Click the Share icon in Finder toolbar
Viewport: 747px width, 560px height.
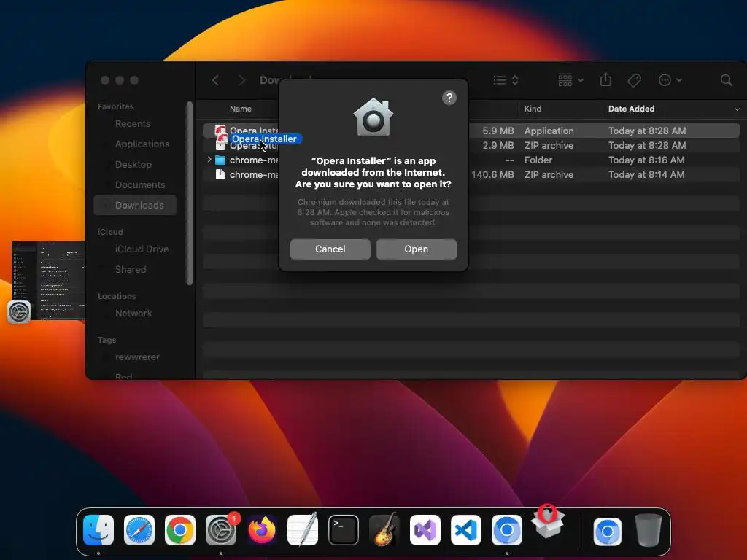(605, 79)
